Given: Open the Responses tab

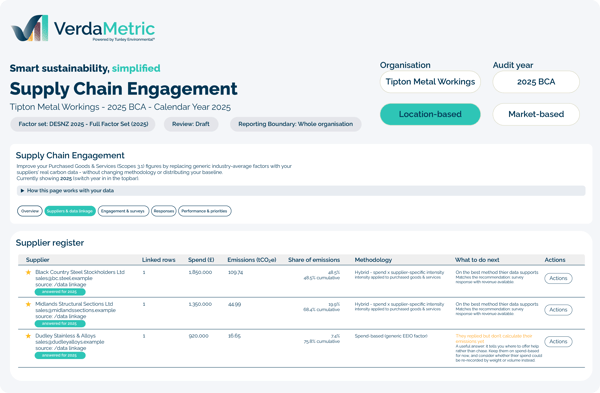Looking at the screenshot, I should pos(164,211).
